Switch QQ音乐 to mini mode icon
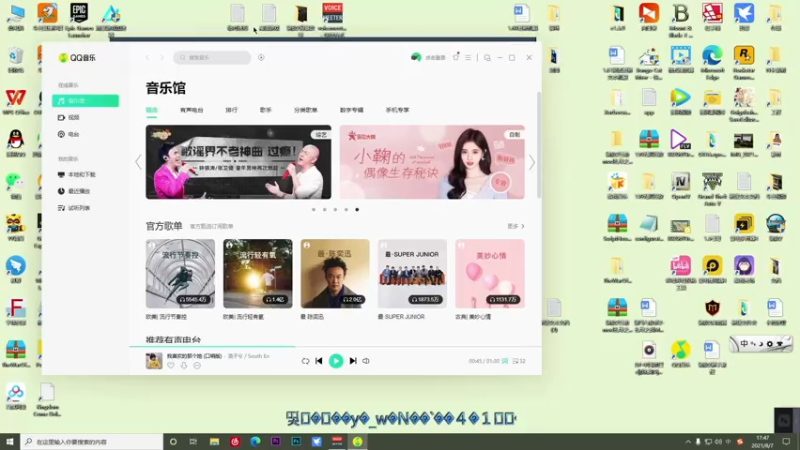The image size is (800, 450). pyautogui.click(x=487, y=58)
